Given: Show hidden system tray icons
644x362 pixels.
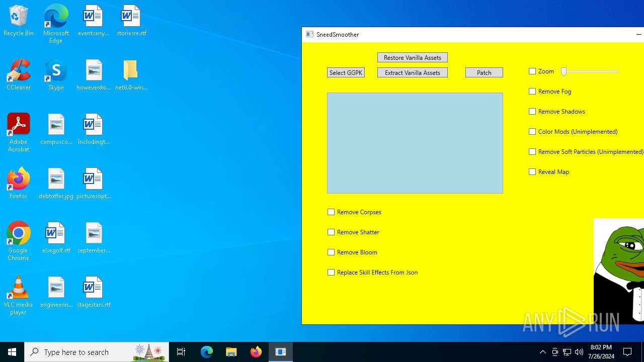Looking at the screenshot, I should pyautogui.click(x=542, y=352).
